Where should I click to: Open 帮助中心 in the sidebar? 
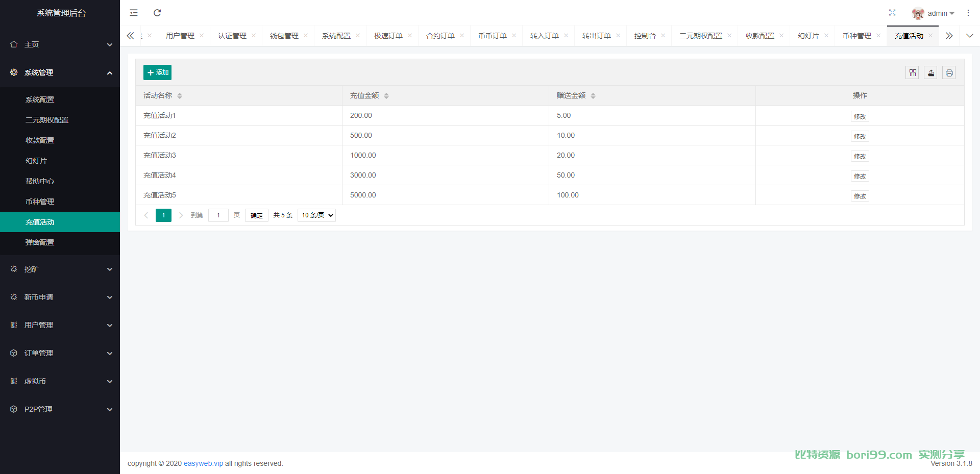(x=60, y=181)
